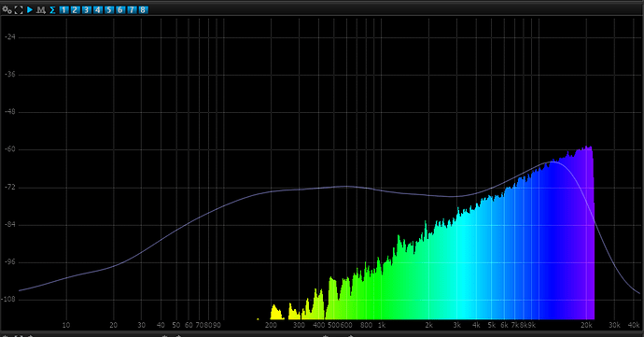Click the 200 frequency axis label
This screenshot has width=644, height=337.
(271, 325)
